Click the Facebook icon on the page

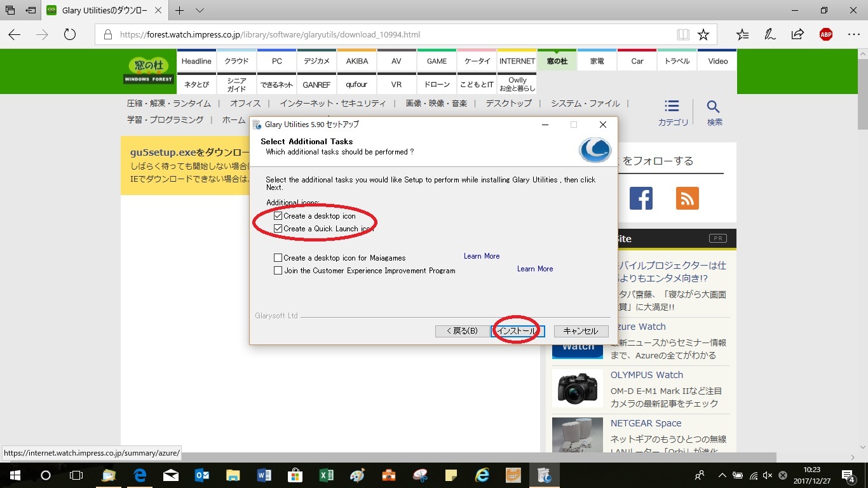click(x=641, y=198)
